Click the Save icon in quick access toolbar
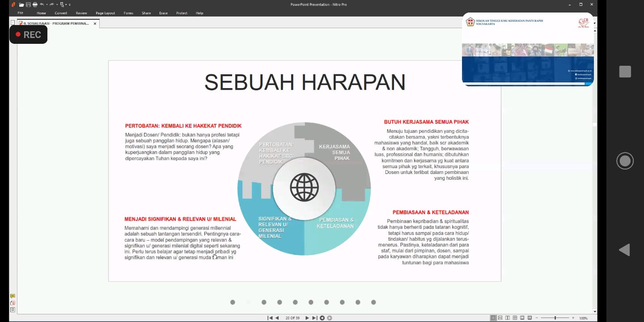 [x=28, y=4]
